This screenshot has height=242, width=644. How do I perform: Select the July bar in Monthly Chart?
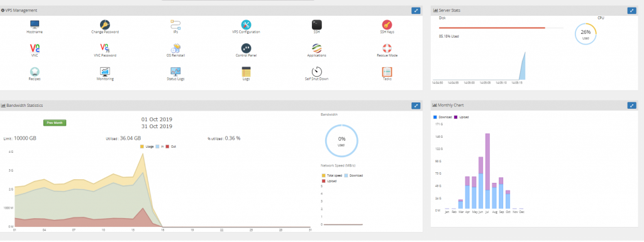click(x=487, y=171)
